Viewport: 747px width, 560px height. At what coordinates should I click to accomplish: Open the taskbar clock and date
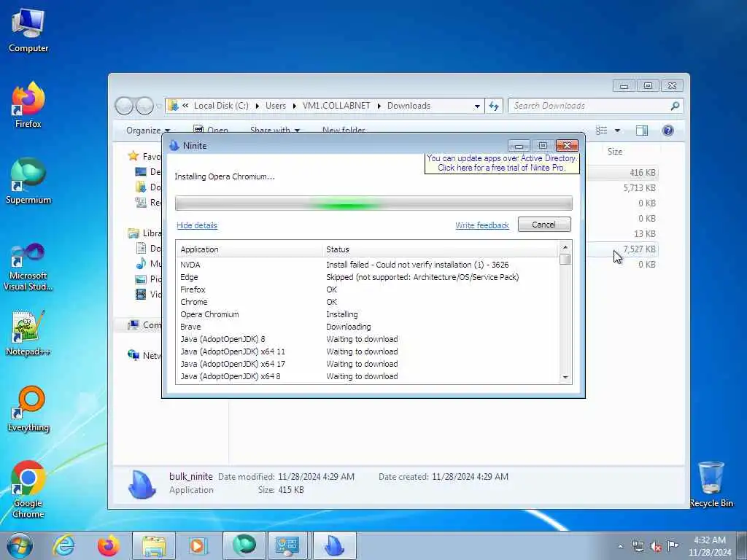[x=710, y=546]
